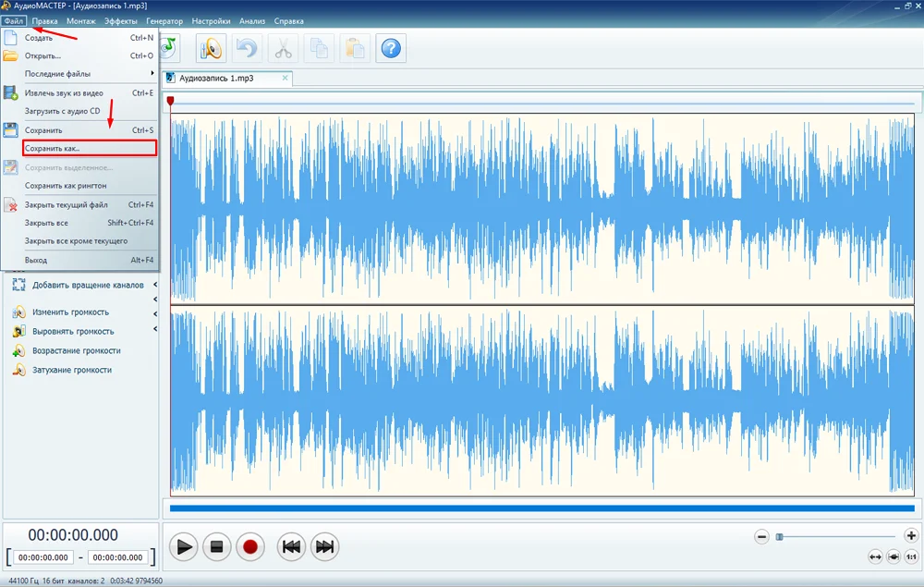Image resolution: width=924 pixels, height=587 pixels.
Task: Click the Undo arrow in the toolbar
Action: tap(247, 49)
